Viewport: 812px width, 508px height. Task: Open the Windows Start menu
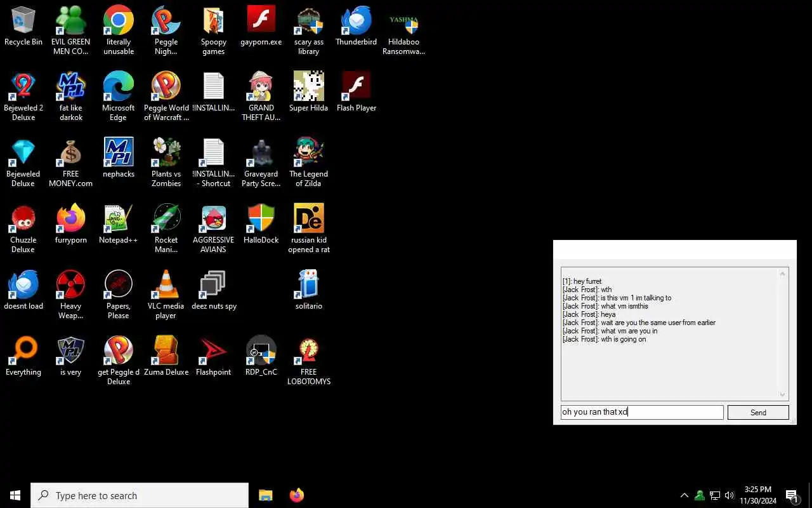(x=15, y=495)
